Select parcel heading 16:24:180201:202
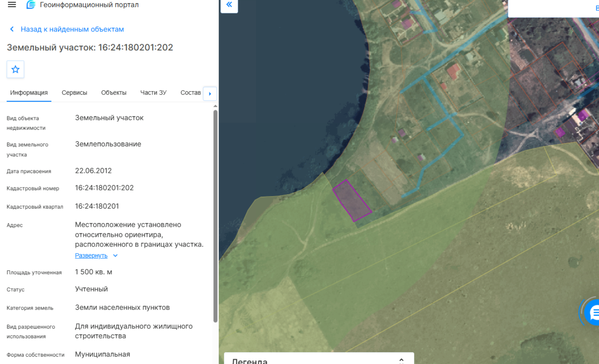This screenshot has height=364, width=599. coord(90,48)
